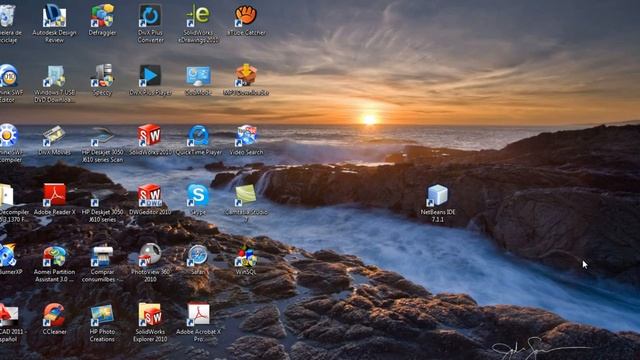The height and width of the screenshot is (360, 640).
Task: Click the WinSQL icon
Action: (x=246, y=256)
